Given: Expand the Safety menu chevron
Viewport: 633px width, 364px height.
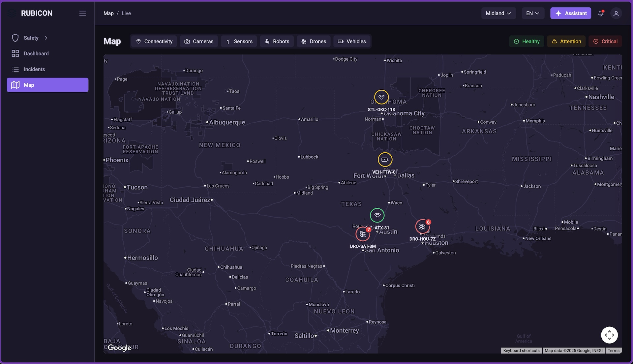Looking at the screenshot, I should 46,38.
